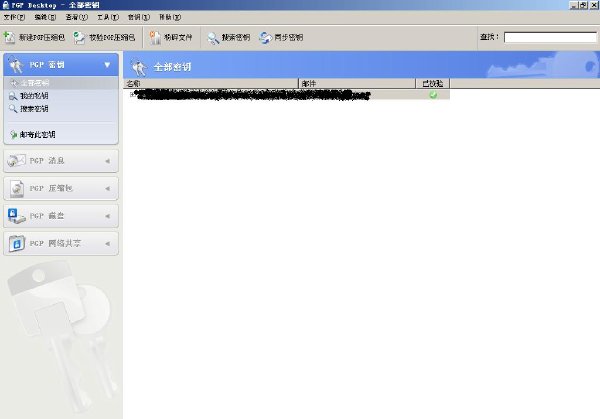Viewport: 600px width, 419px height.
Task: Click the green verified checkmark in the key row
Action: click(433, 95)
